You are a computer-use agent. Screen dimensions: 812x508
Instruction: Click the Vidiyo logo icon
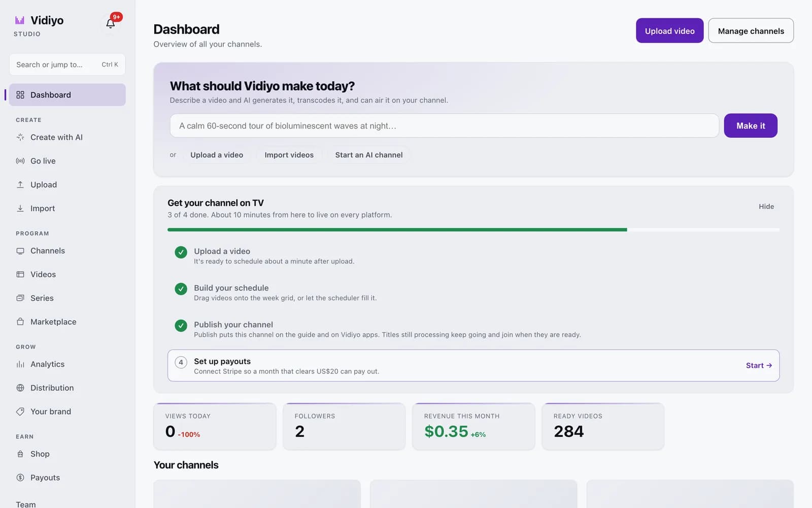coord(20,20)
